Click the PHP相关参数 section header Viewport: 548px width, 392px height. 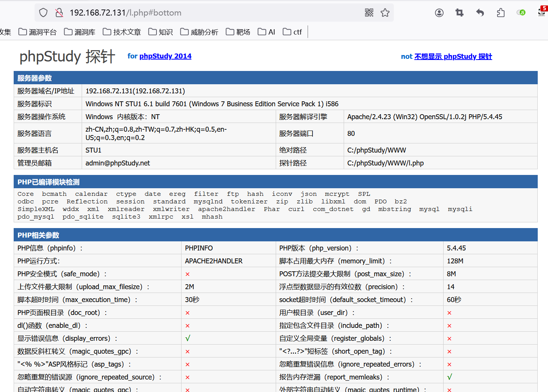click(276, 235)
